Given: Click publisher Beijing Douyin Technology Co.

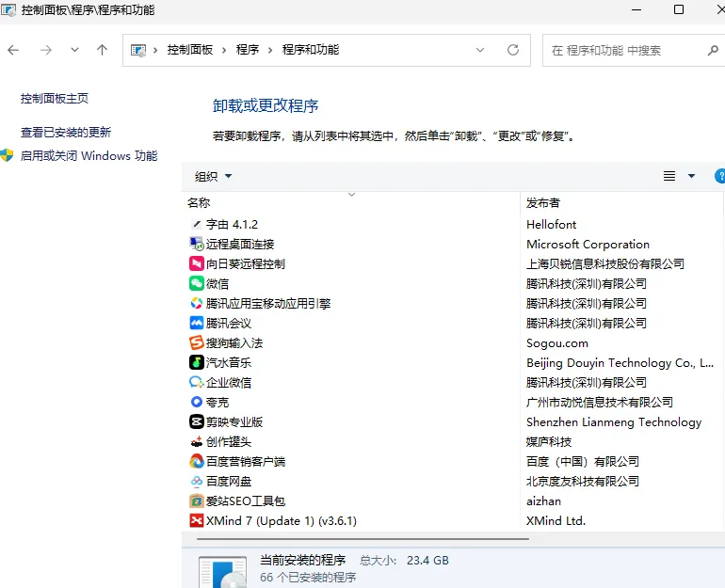Looking at the screenshot, I should (620, 363).
